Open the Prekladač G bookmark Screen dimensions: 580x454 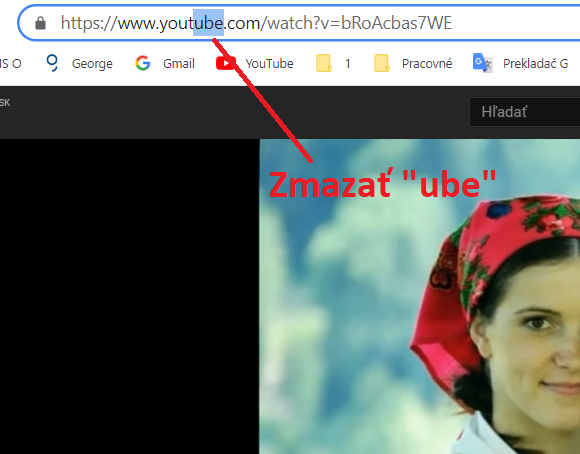[x=535, y=64]
